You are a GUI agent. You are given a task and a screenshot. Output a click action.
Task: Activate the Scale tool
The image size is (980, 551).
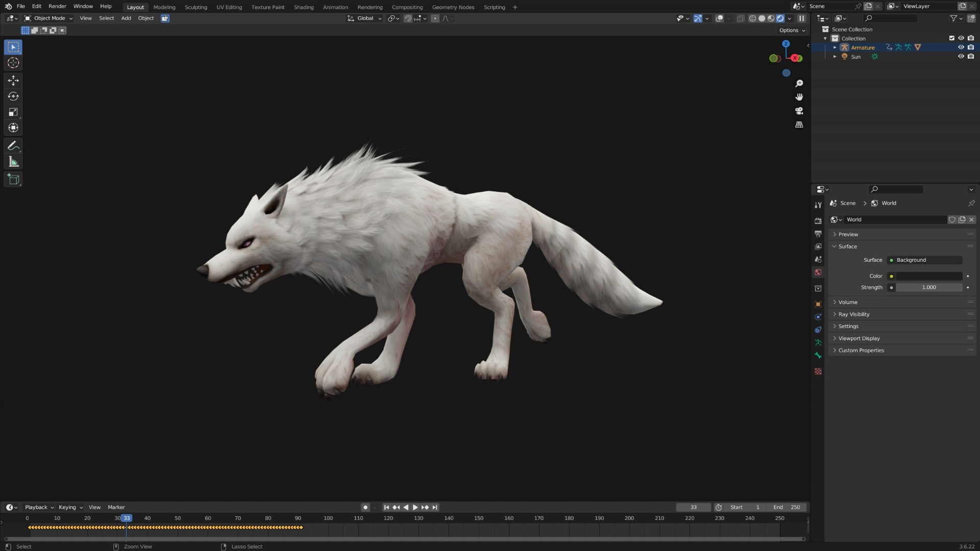13,112
